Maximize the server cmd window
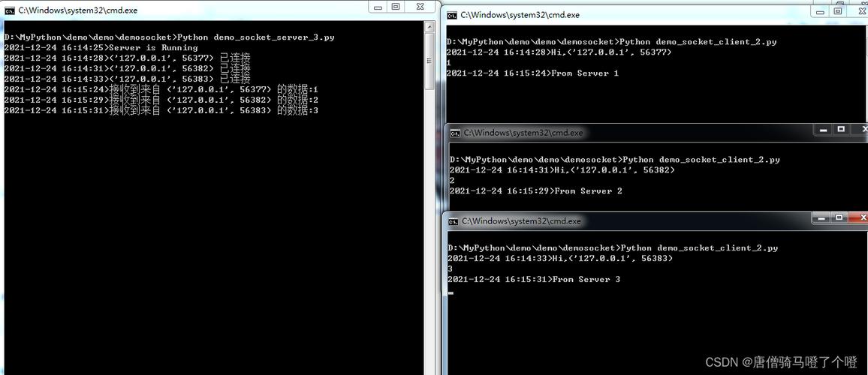Screen dimensions: 868x375 point(396,7)
